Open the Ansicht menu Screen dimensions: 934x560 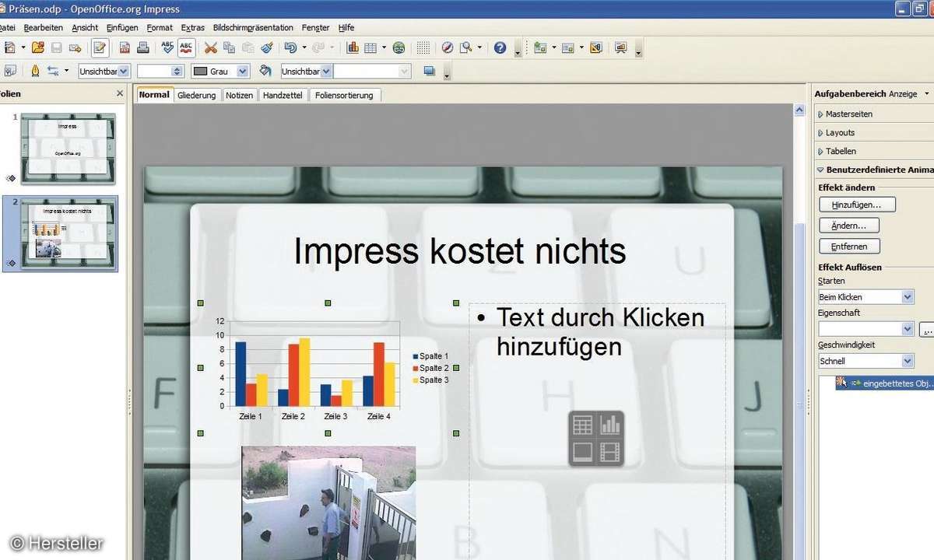(x=85, y=28)
